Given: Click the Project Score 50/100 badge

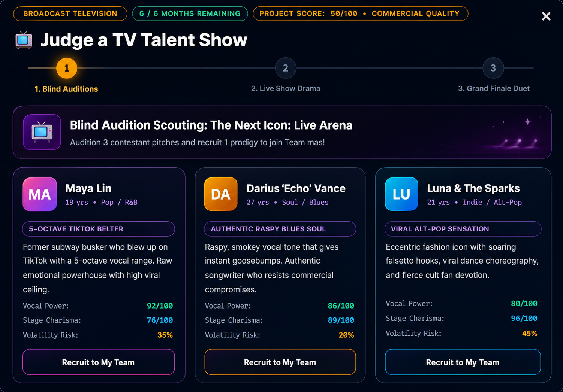Looking at the screenshot, I should click(360, 13).
